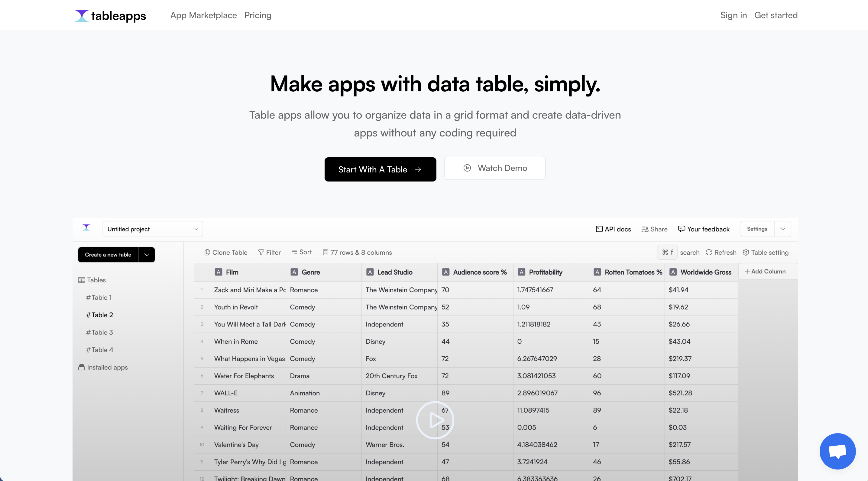Open the Untitled project dropdown
This screenshot has width=868, height=481.
click(153, 229)
